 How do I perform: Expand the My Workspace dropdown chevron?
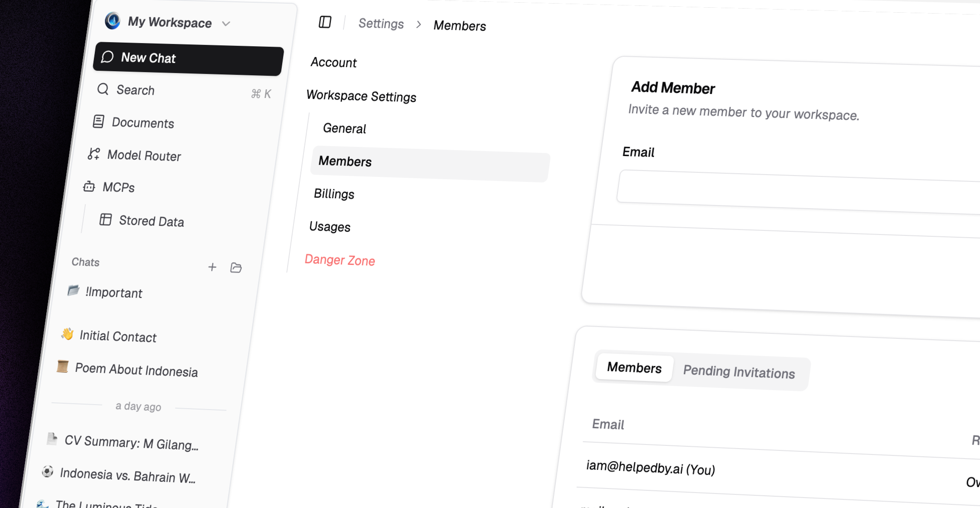[x=226, y=24]
